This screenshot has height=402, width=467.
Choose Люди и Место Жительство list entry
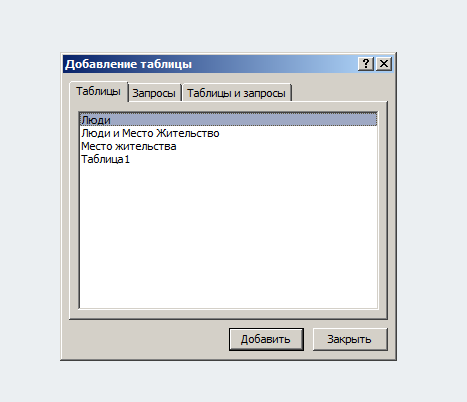[150, 133]
